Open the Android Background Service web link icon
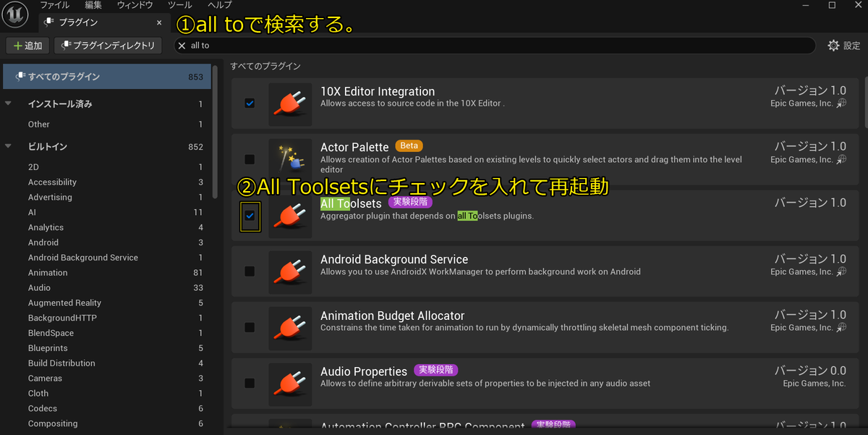Viewport: 868px width, 435px height. [x=841, y=271]
